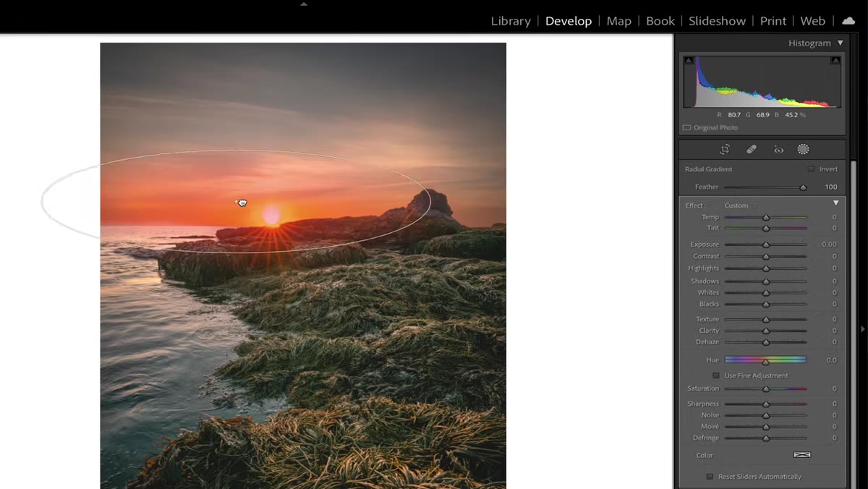Open the Effect Custom preset dropdown
Viewport: 868px width, 489px height.
[740, 205]
